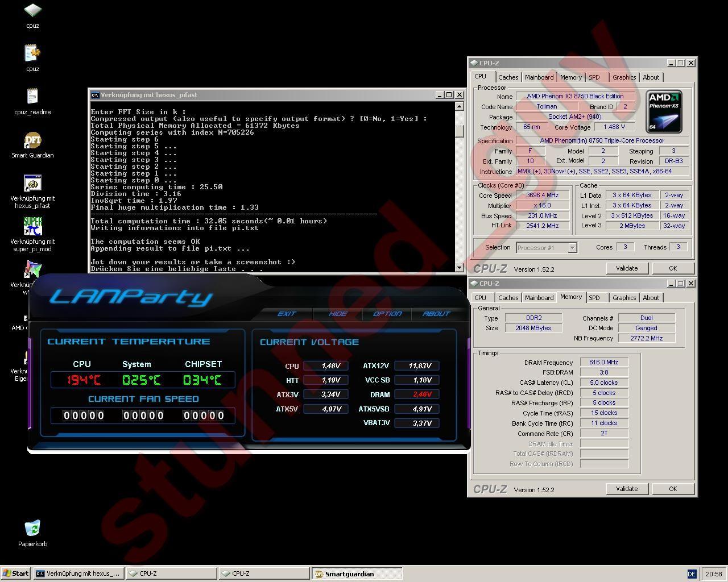Click the DE language indicator in tray

[x=692, y=574]
